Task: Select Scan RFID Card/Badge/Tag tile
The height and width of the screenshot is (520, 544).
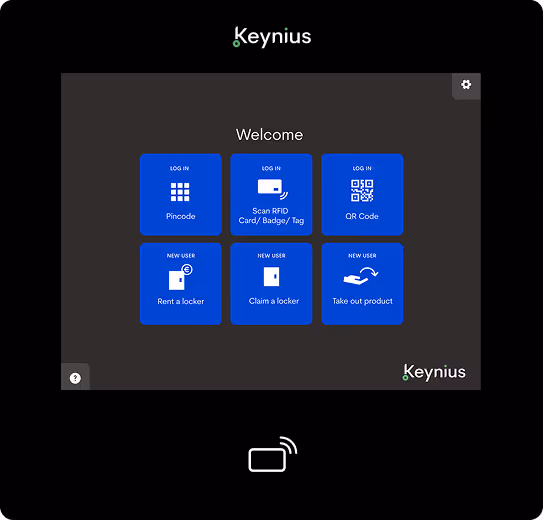Action: tap(271, 195)
